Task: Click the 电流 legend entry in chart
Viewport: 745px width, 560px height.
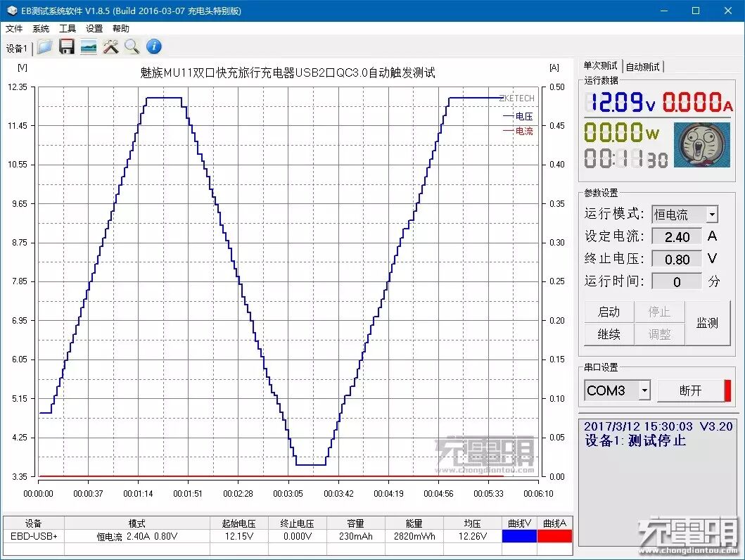Action: pos(518,131)
